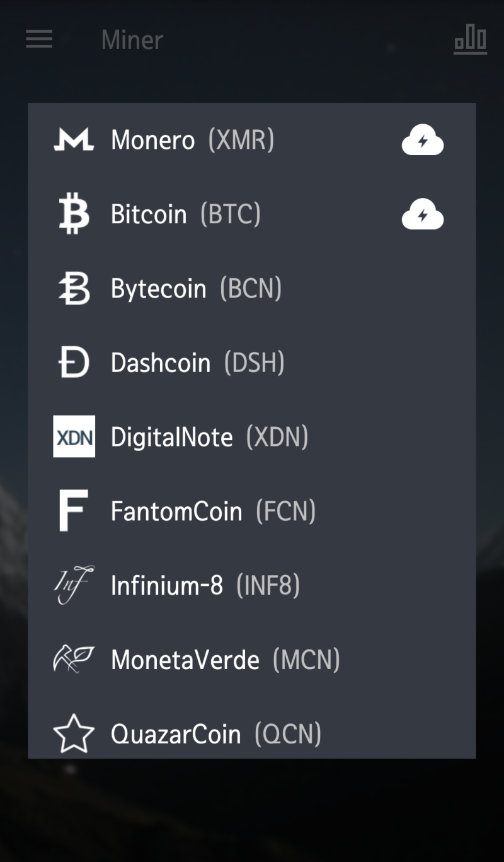
Task: Click the Bytecoin logo icon
Action: (x=74, y=288)
